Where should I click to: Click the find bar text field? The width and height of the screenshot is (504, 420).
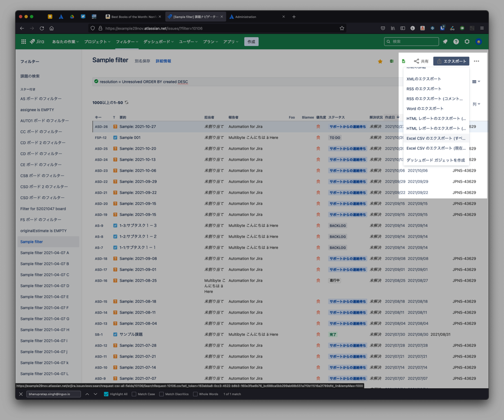click(53, 394)
